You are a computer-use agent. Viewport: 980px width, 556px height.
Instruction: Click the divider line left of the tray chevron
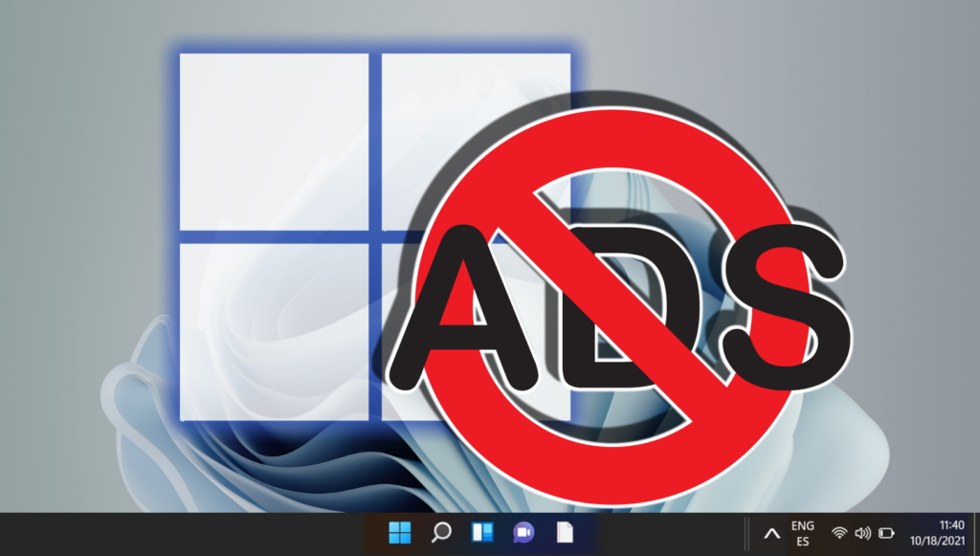click(746, 533)
